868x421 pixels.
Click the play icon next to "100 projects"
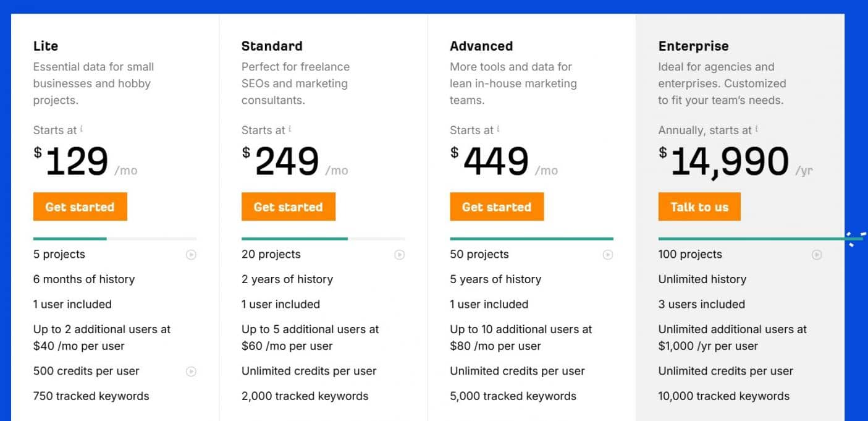tap(817, 255)
